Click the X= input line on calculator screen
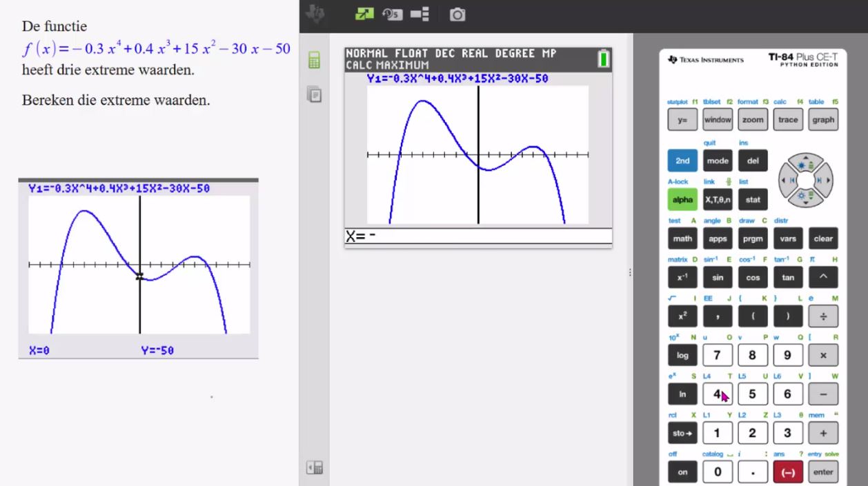Image resolution: width=868 pixels, height=486 pixels. 477,236
